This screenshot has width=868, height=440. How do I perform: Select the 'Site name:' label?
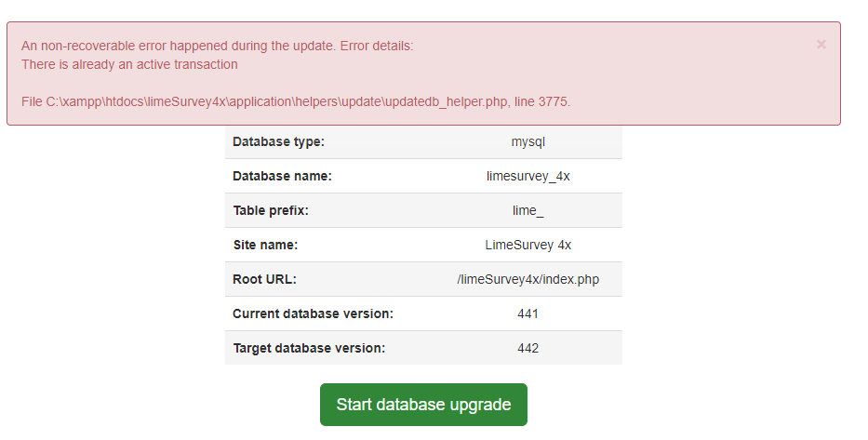point(265,245)
